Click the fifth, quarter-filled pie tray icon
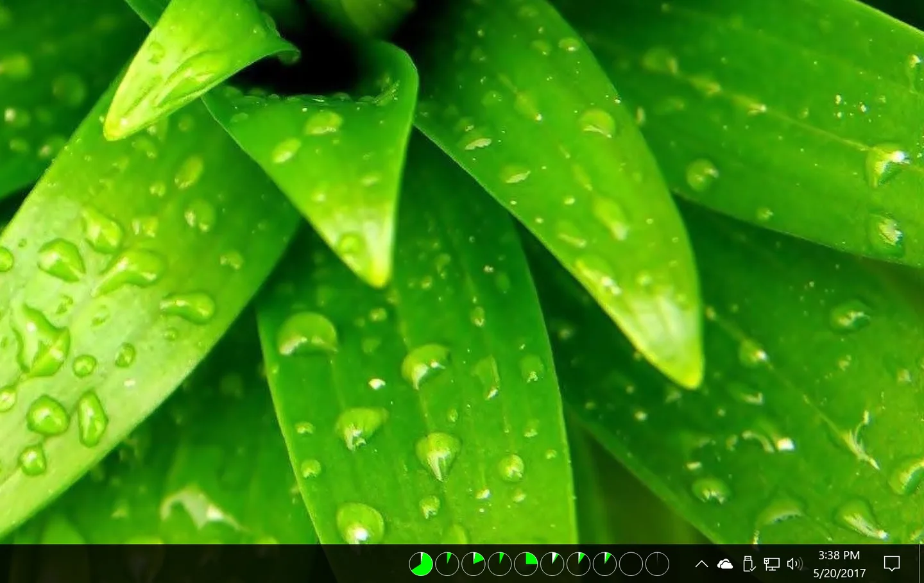Viewport: 924px width, 583px height. click(x=526, y=564)
